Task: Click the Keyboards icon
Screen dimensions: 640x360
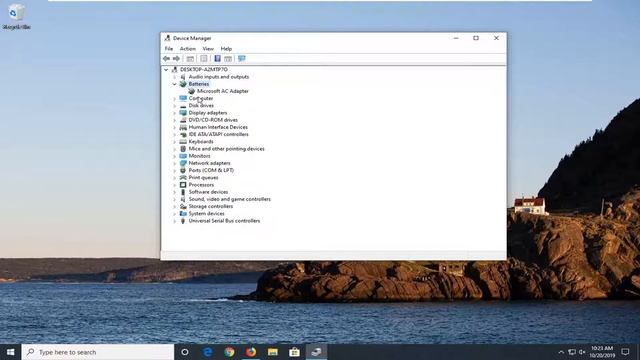Action: pyautogui.click(x=183, y=142)
